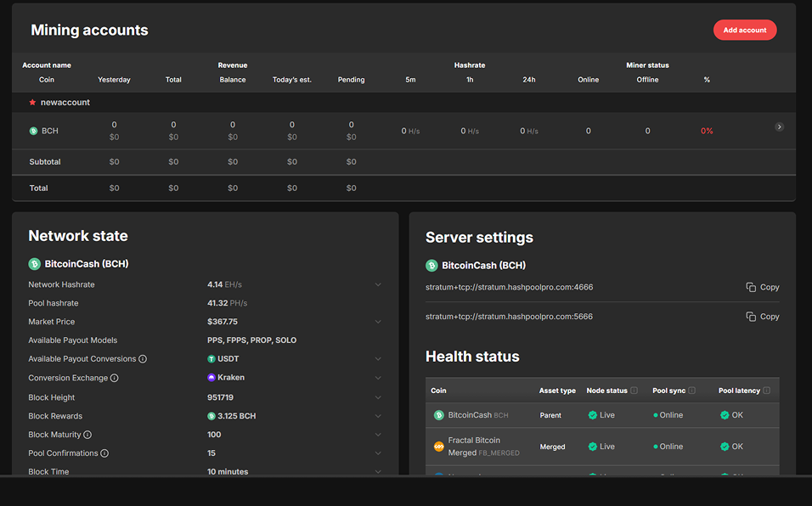This screenshot has width=812, height=506.
Task: Copy the stratum port 4666 address
Action: click(x=762, y=287)
